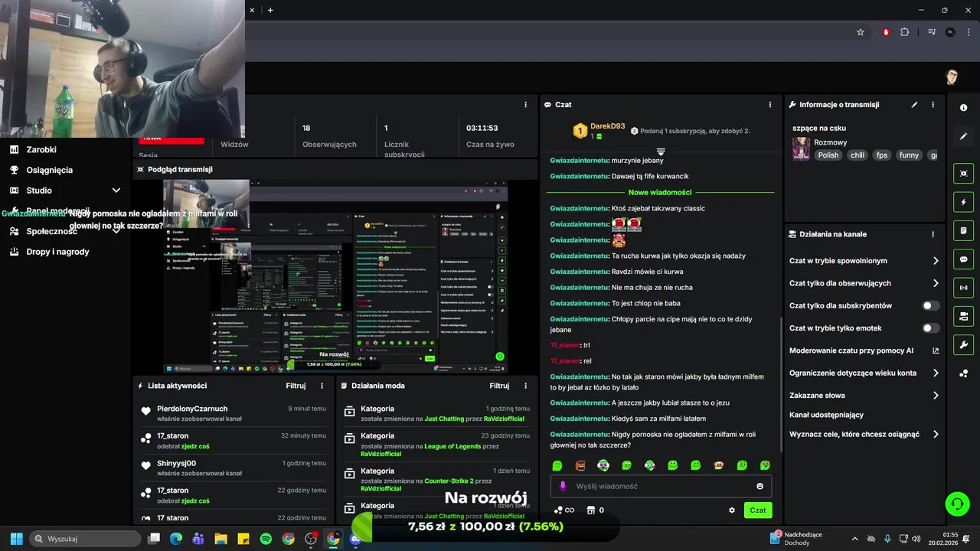Click Kanał udostępniający option
Image resolution: width=980 pixels, height=551 pixels.
(826, 415)
